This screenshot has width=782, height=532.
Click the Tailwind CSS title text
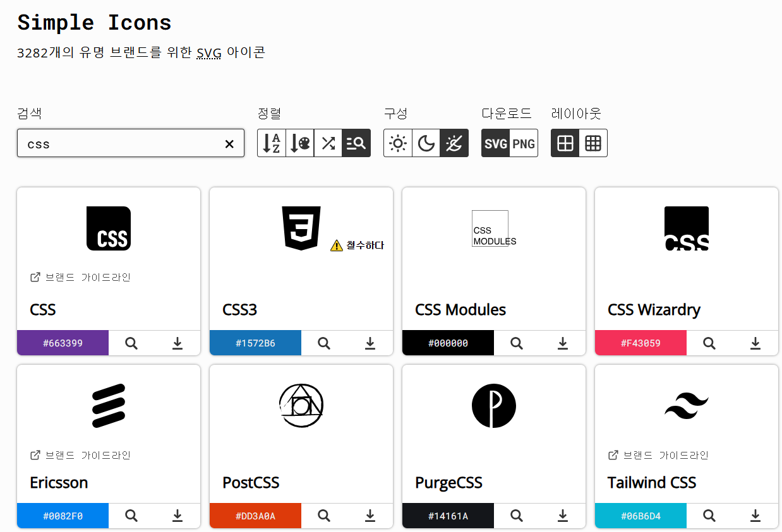[x=652, y=483]
